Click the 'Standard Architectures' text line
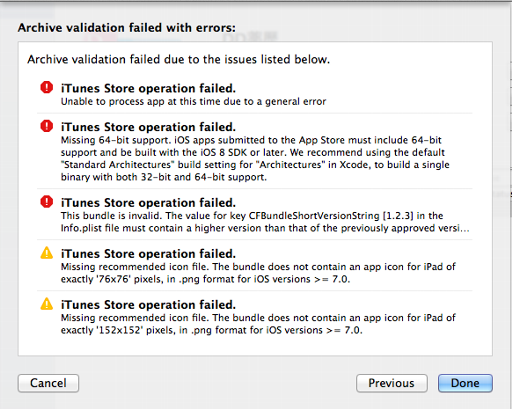Screen dimensions: 512x409 click(255, 165)
